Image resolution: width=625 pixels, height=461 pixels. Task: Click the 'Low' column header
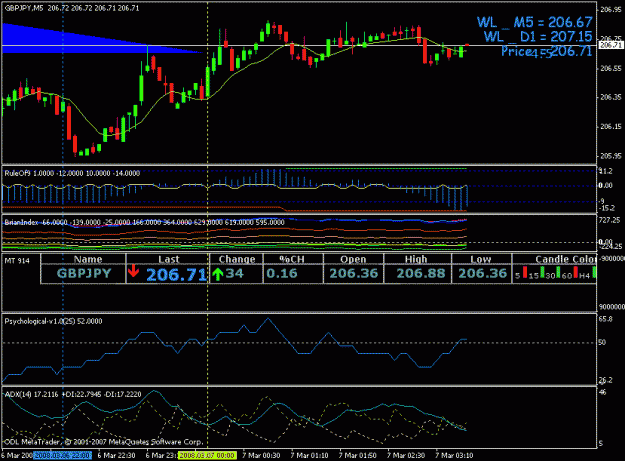pos(480,259)
